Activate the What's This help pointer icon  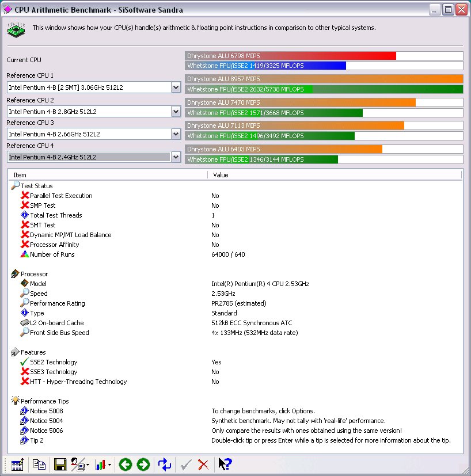click(x=225, y=464)
